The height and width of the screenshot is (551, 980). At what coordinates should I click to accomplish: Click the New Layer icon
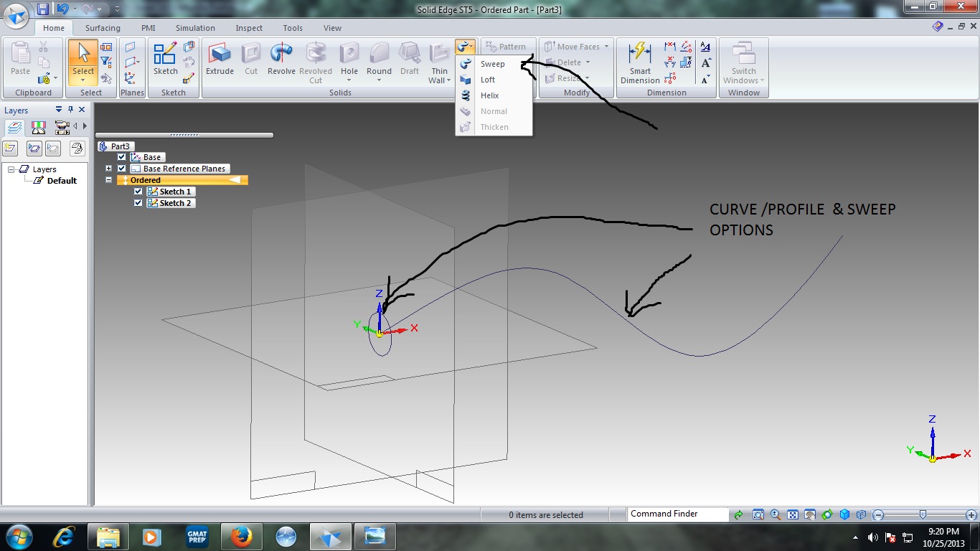pos(10,149)
